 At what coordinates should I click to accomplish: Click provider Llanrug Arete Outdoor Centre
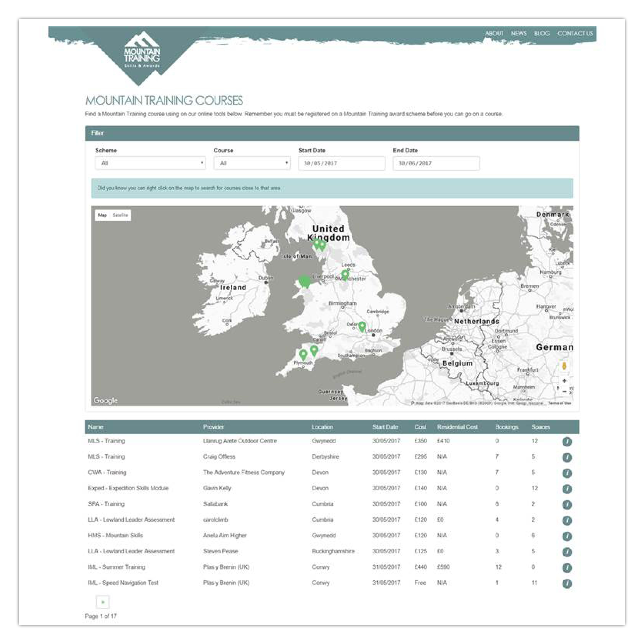click(x=240, y=441)
